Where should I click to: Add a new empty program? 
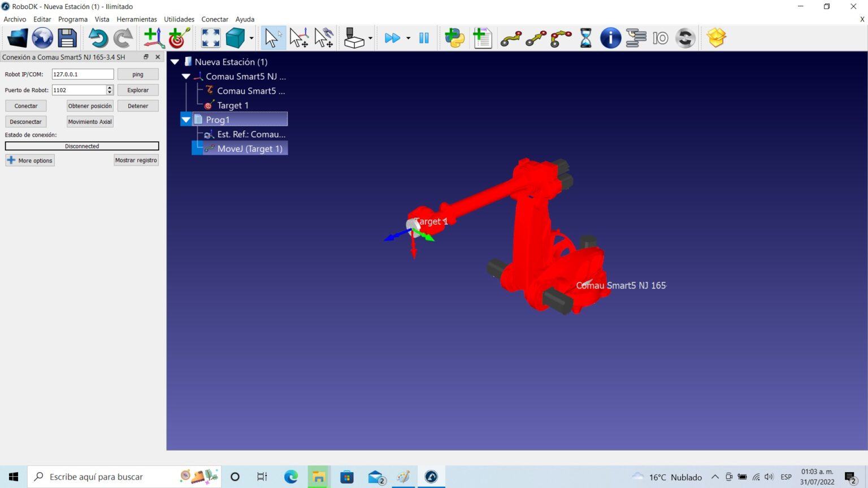483,38
